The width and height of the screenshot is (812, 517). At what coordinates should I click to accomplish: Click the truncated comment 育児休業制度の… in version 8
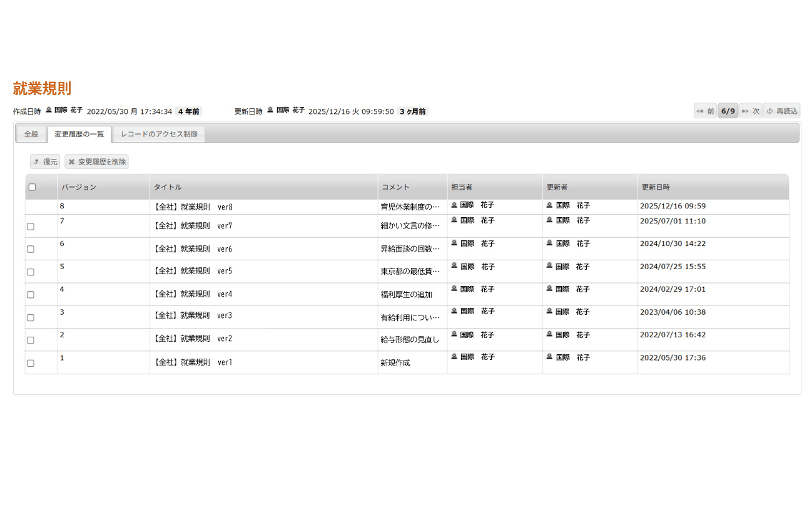(410, 205)
